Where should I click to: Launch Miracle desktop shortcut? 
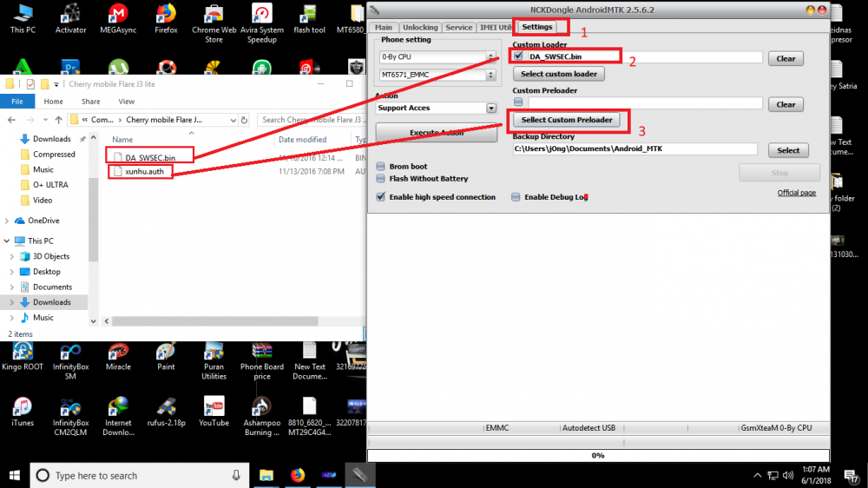(x=118, y=356)
